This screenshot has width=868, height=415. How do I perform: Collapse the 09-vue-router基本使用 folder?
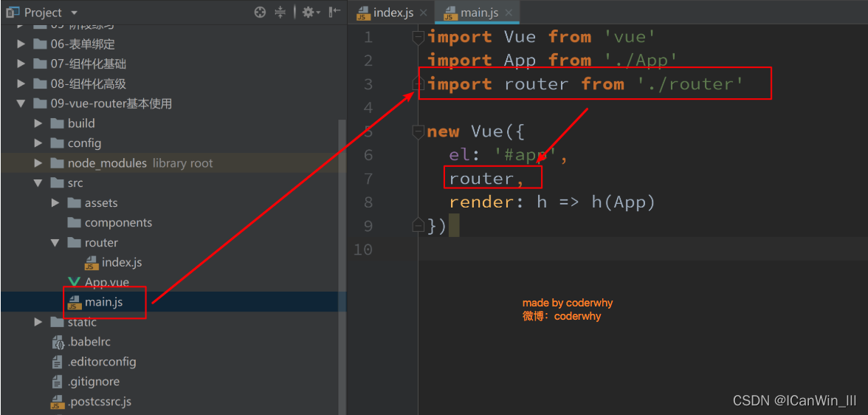[x=21, y=103]
